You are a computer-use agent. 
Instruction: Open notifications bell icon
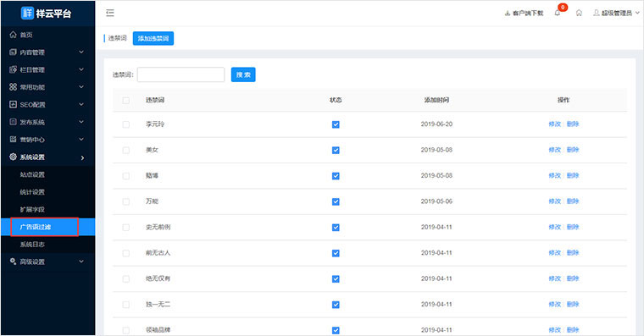558,14
